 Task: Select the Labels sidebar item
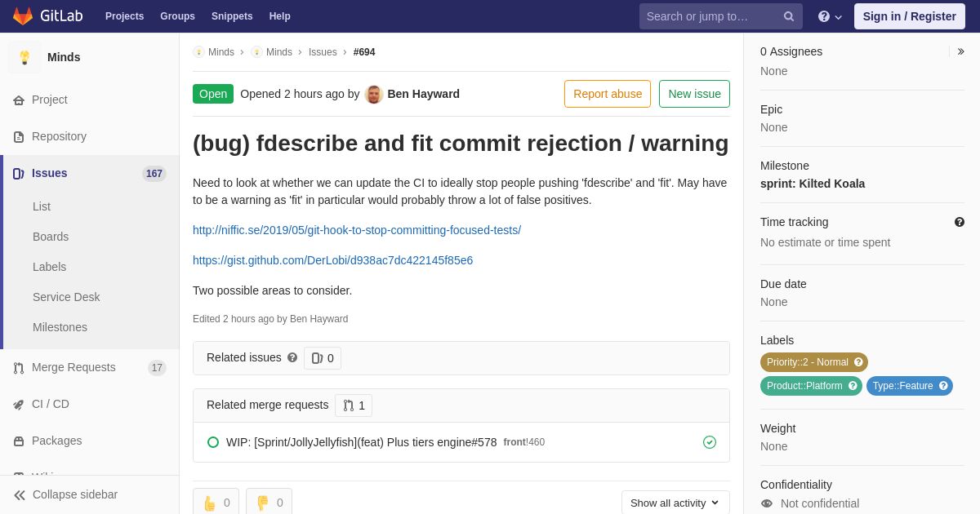tap(50, 267)
